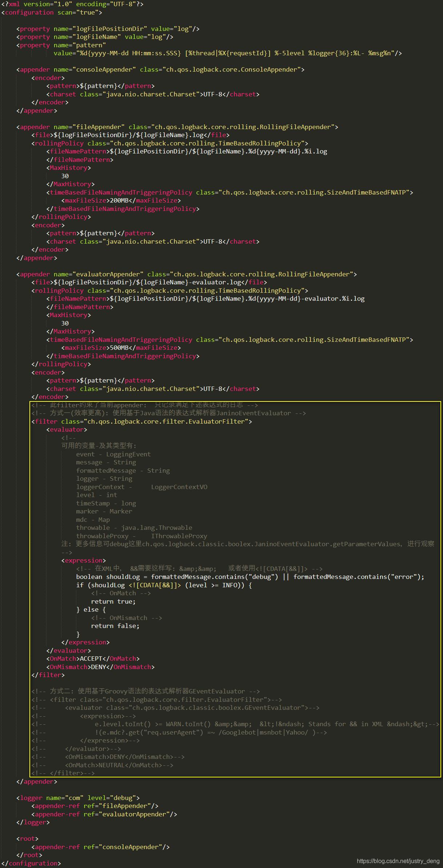Screen dimensions: 443x868
Task: Click the 'return true;' statement
Action: (x=113, y=601)
